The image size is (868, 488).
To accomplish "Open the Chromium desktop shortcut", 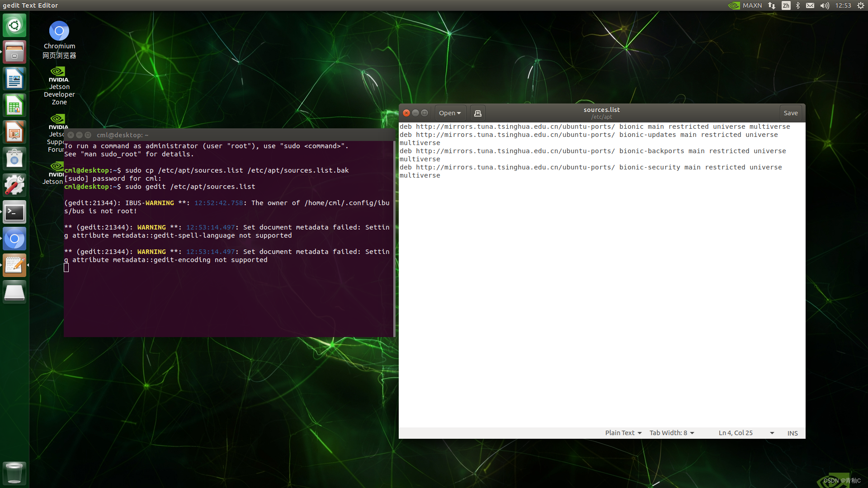I will click(59, 40).
